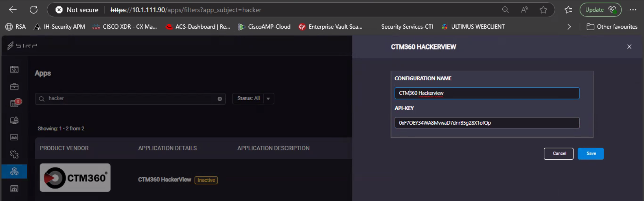Screen dimensions: 644x201
Task: Click the Inactive status badge
Action: (206, 180)
